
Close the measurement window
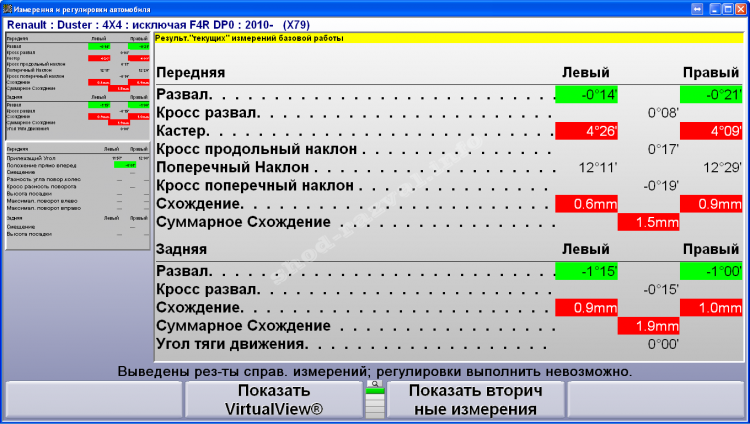[x=740, y=9]
